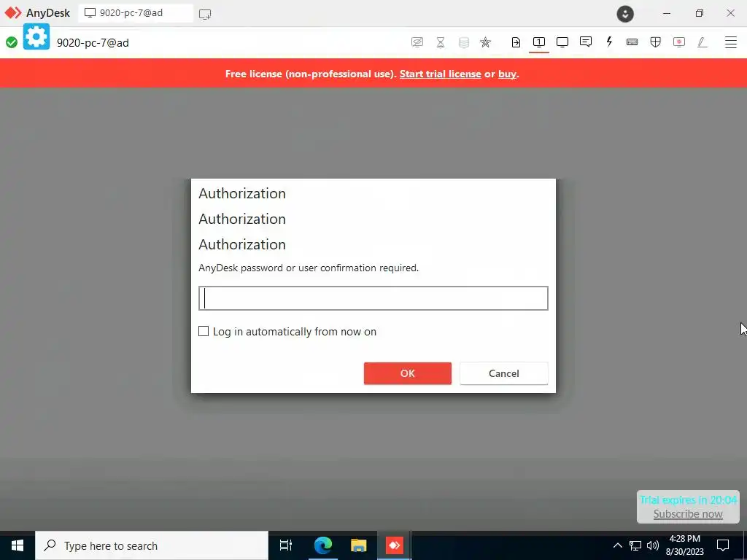This screenshot has height=560, width=747.
Task: Open the remote Windows Start menu
Action: [x=18, y=545]
